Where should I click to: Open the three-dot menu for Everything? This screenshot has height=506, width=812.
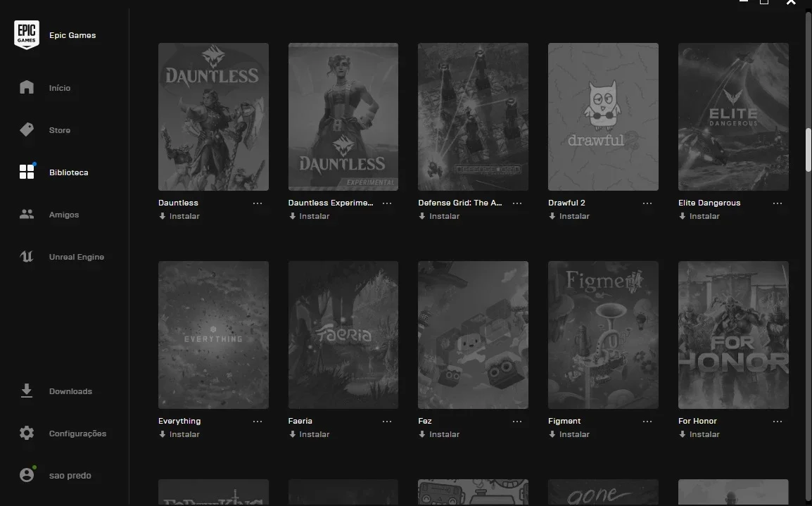coord(258,422)
